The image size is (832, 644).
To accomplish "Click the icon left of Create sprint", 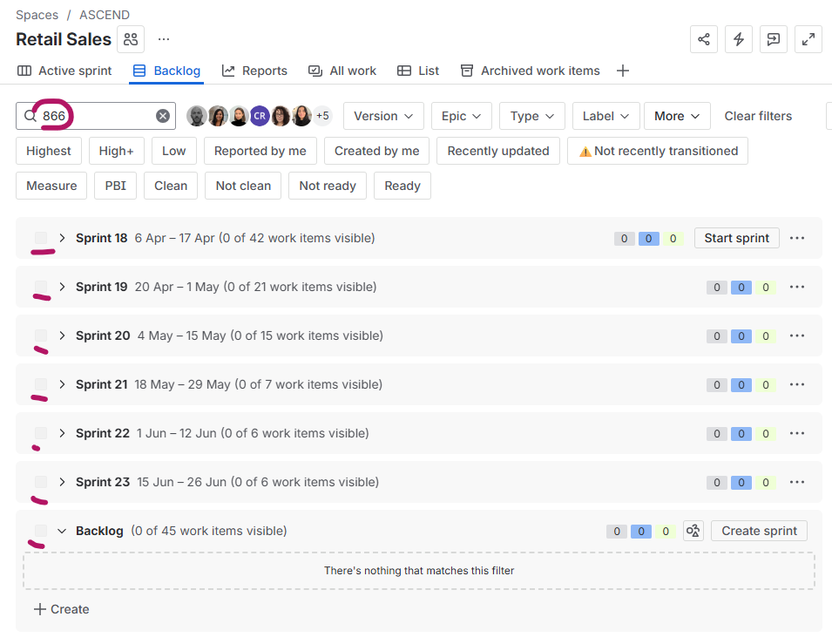I will [693, 531].
